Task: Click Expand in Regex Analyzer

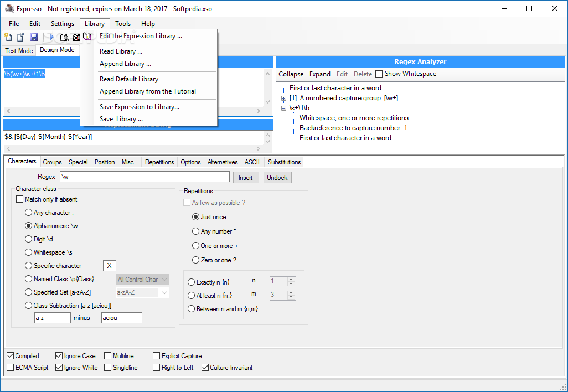Action: (x=320, y=74)
